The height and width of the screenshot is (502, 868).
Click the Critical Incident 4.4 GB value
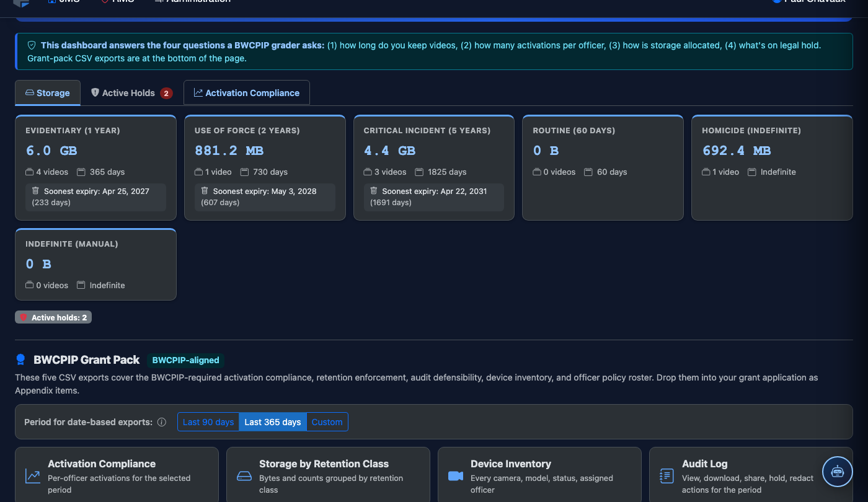389,151
